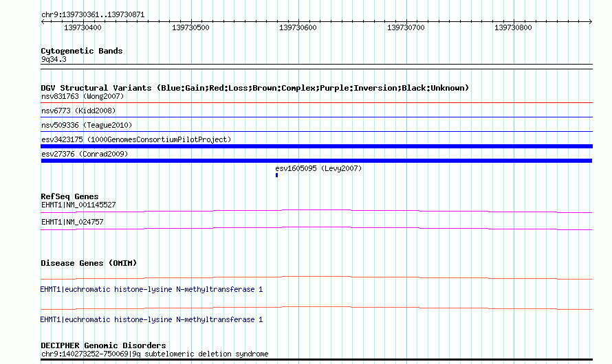This screenshot has width=612, height=364.
Task: Select the RefSeq Genes track title
Action: 69,196
